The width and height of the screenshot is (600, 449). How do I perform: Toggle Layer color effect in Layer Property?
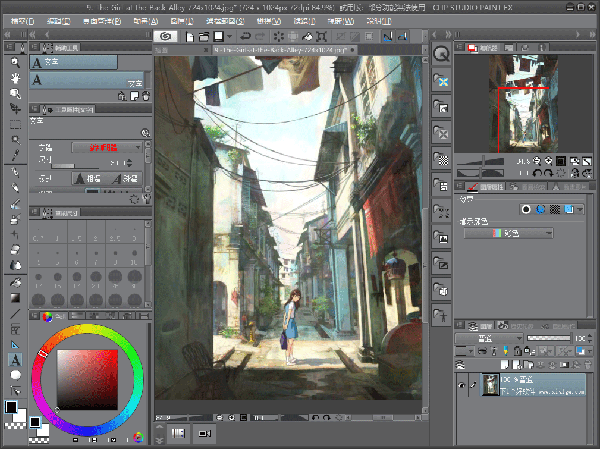pos(569,209)
